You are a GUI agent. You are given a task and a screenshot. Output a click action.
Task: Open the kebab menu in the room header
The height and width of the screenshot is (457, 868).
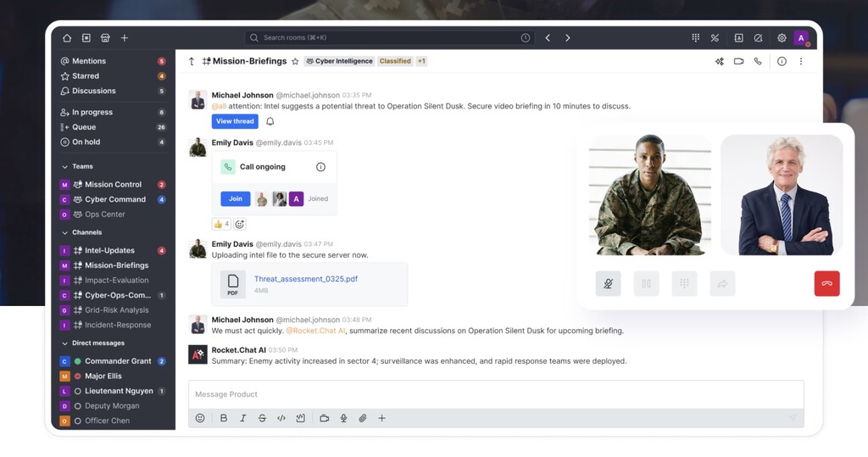pyautogui.click(x=801, y=62)
